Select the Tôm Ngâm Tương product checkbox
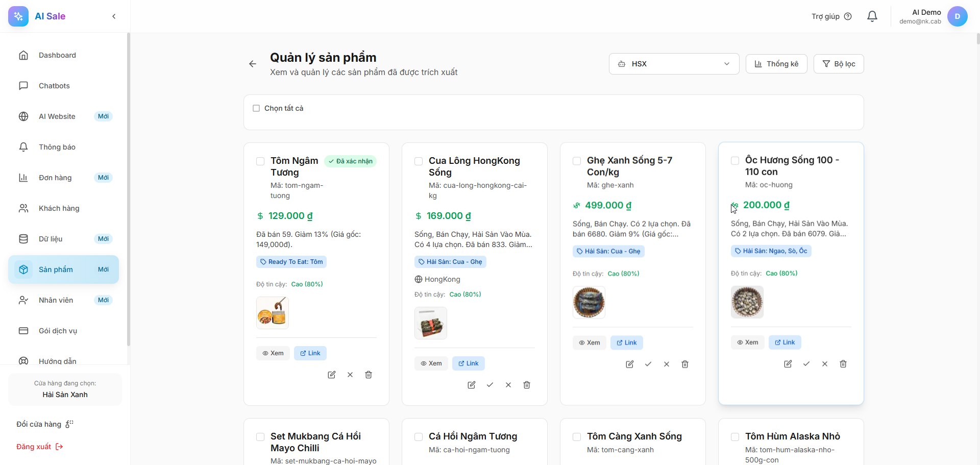This screenshot has height=465, width=980. (260, 161)
